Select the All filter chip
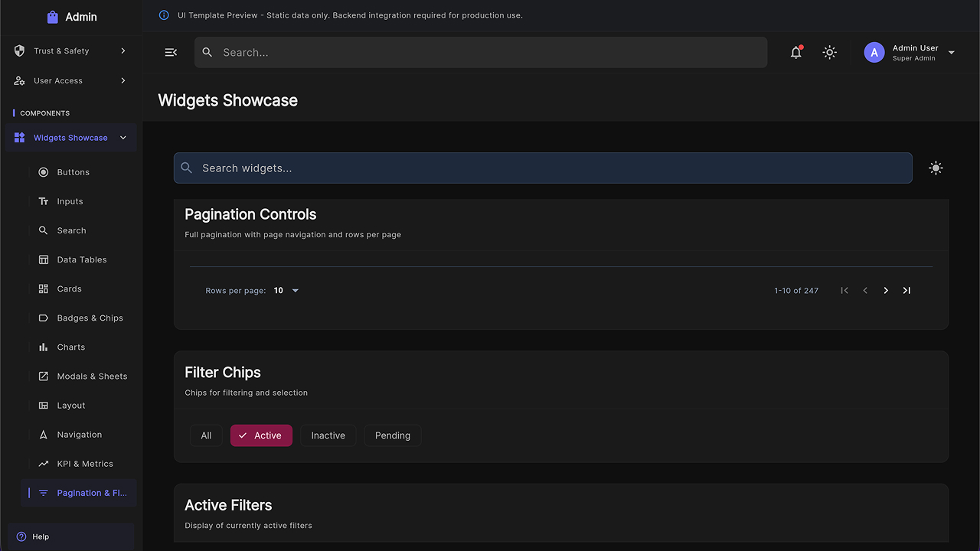This screenshot has height=551, width=980. tap(206, 435)
